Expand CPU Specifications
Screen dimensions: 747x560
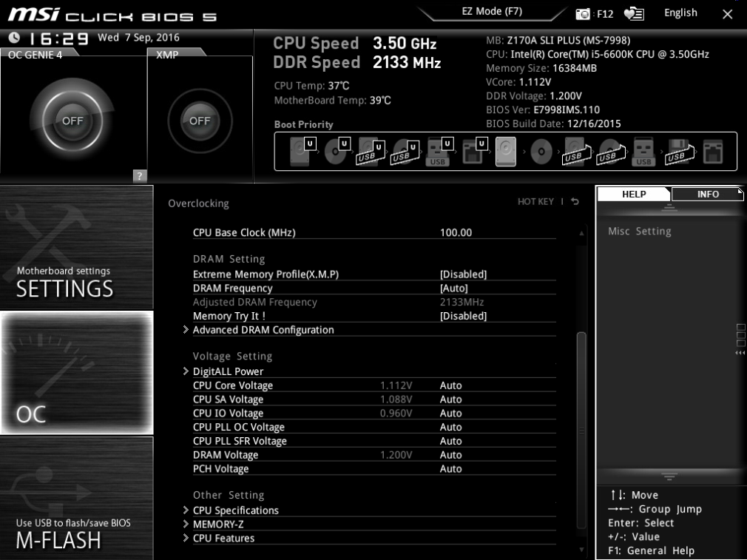coord(235,510)
